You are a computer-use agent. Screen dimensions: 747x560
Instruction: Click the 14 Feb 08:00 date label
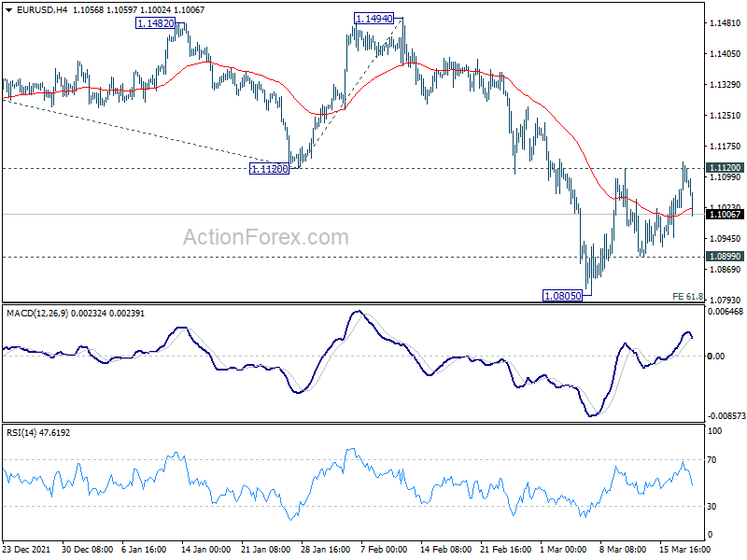click(445, 550)
